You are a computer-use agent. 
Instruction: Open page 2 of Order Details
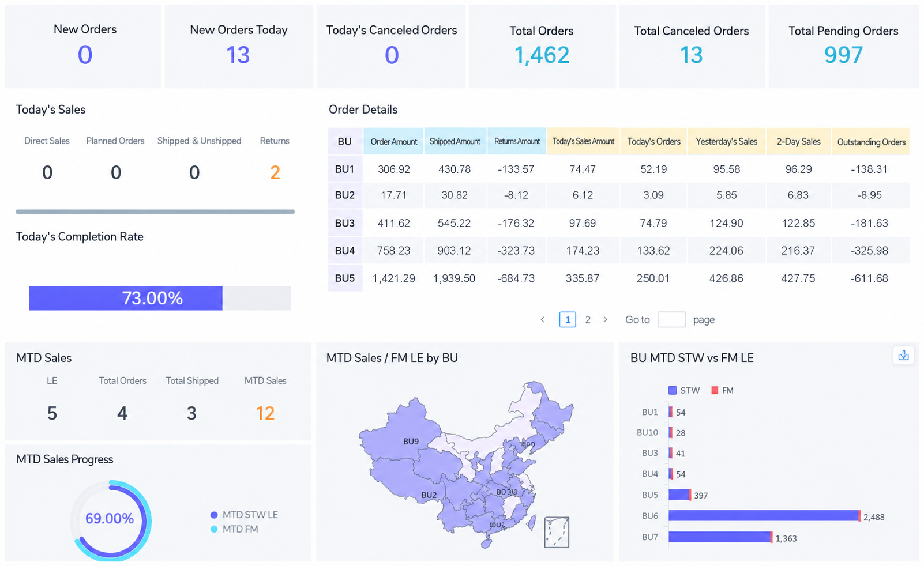(x=588, y=320)
